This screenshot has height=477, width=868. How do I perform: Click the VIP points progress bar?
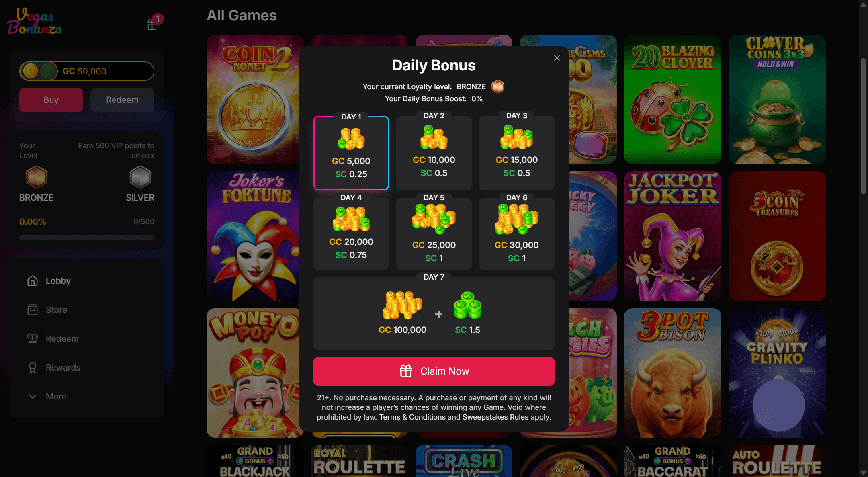[87, 237]
